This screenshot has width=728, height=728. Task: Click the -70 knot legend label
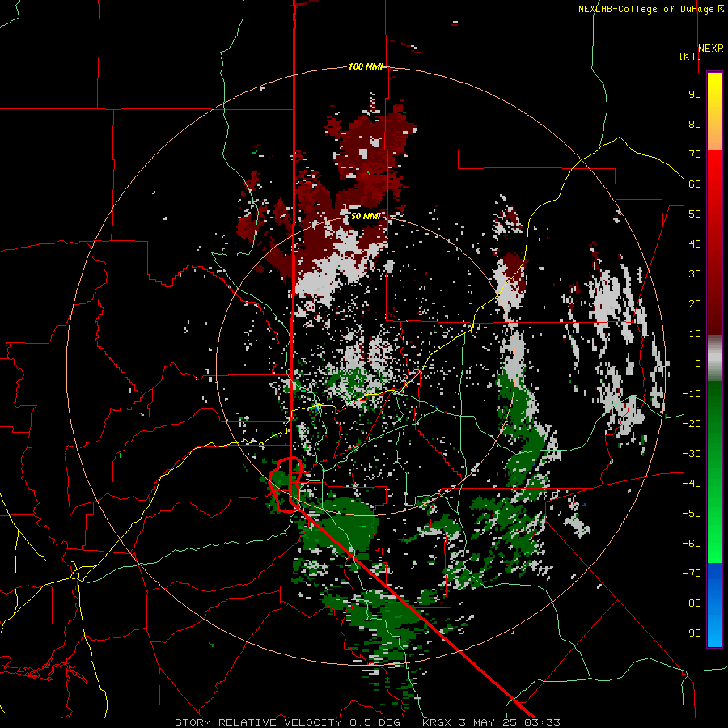click(x=692, y=573)
